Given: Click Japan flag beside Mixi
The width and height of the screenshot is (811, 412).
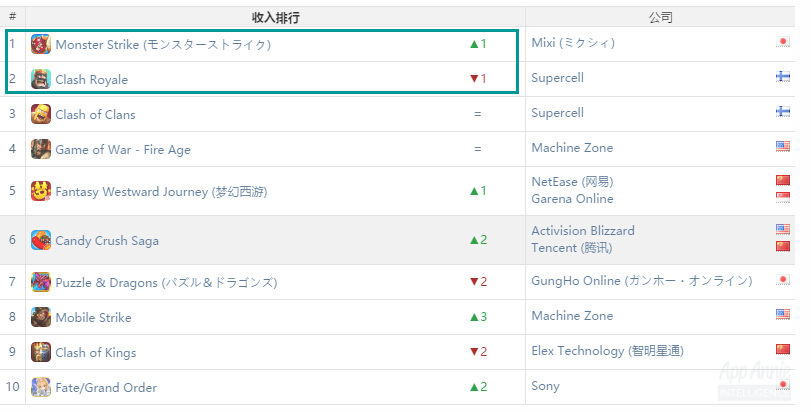Looking at the screenshot, I should (783, 42).
